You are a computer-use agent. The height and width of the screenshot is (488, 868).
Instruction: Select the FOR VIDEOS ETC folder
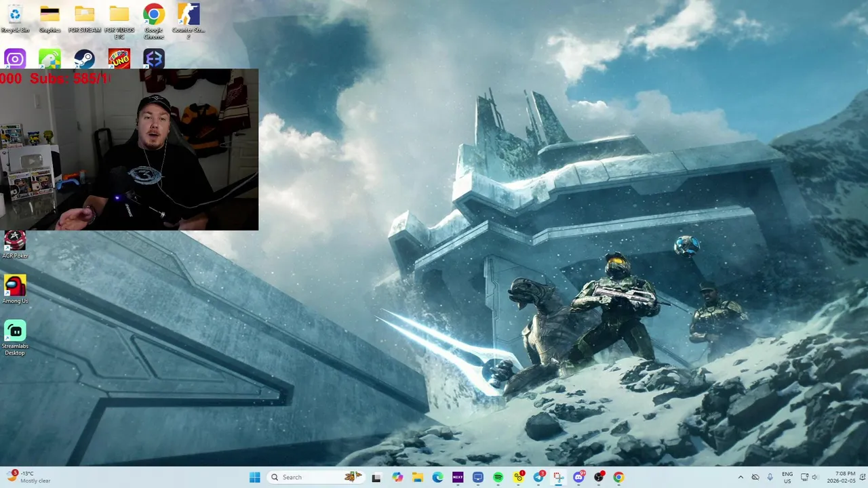coord(119,21)
